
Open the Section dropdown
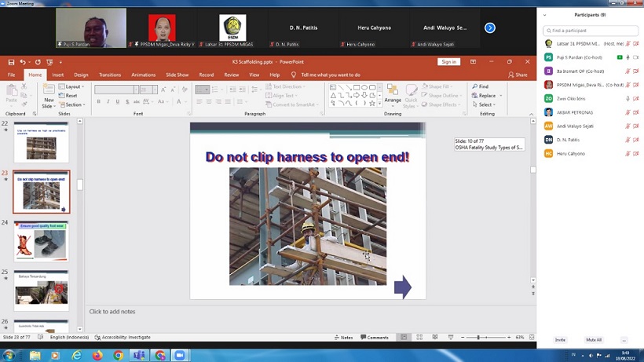coord(72,104)
